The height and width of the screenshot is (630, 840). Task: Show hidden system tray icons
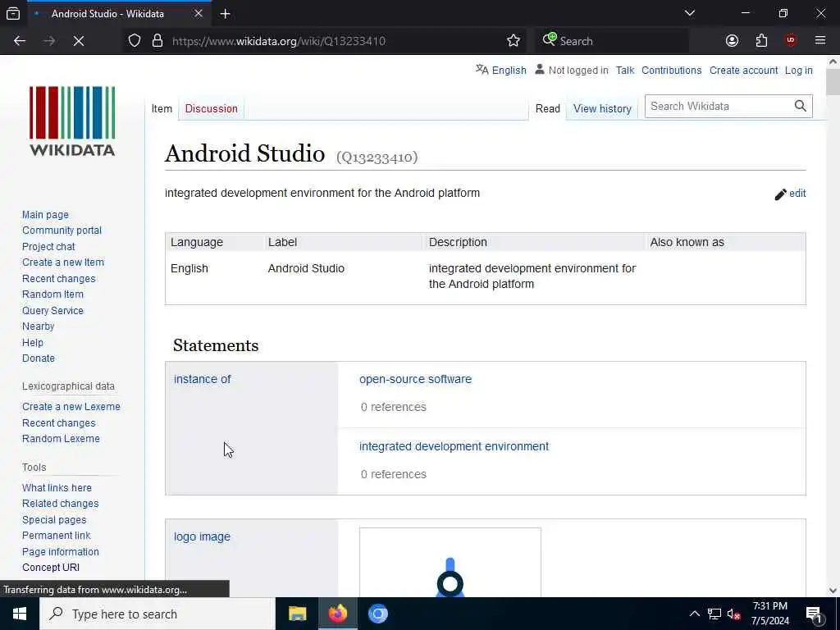point(694,614)
